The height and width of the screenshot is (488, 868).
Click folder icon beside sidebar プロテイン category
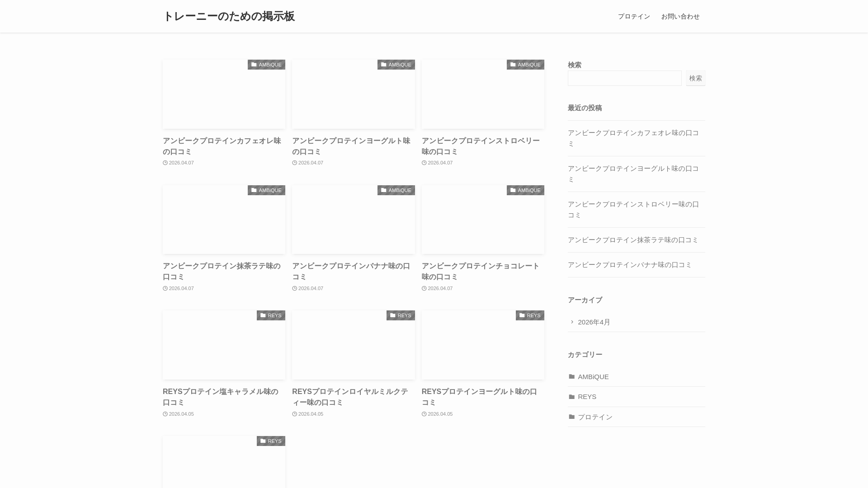coord(572,417)
